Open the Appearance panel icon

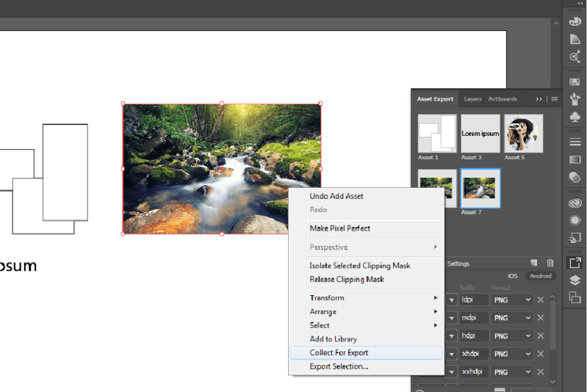pyautogui.click(x=575, y=220)
